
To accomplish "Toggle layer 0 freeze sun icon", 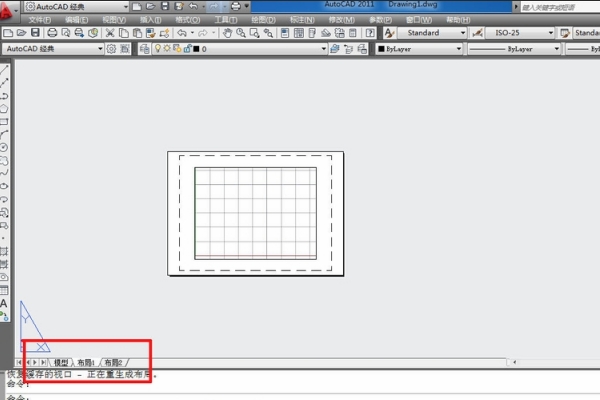I will 167,49.
